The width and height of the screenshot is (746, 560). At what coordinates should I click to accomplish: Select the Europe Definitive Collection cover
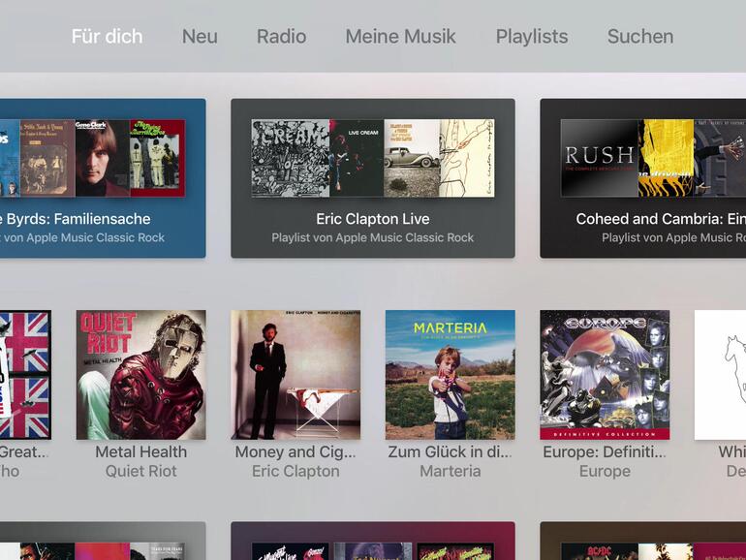point(605,375)
